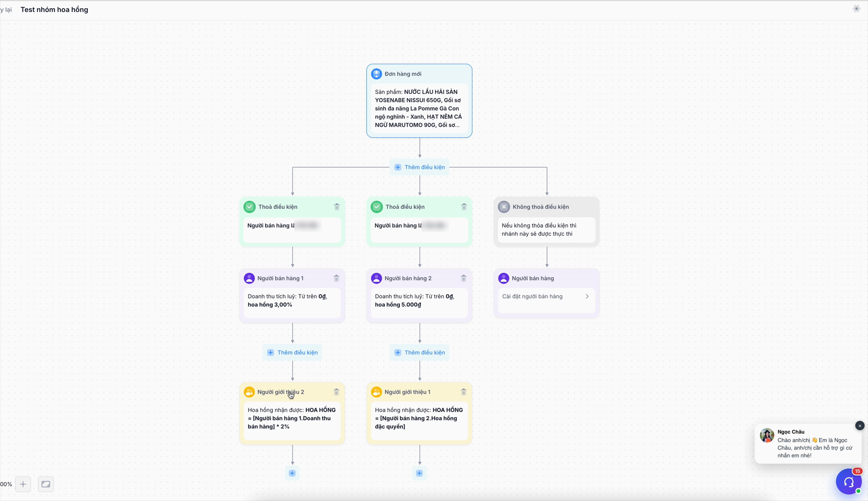The width and height of the screenshot is (868, 501).
Task: Remove the Người bán hàng 2 node
Action: click(x=463, y=278)
